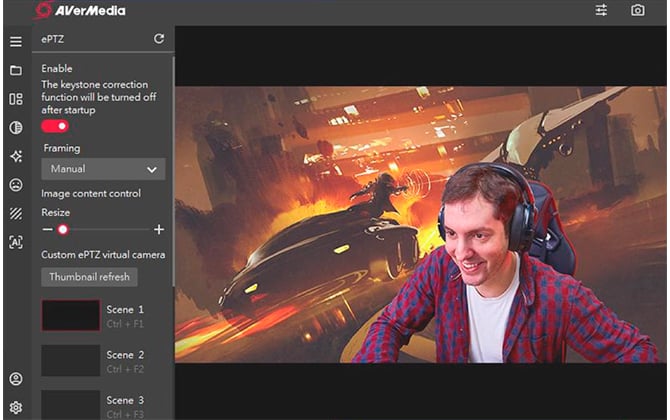Select the Scene 1 thumbnail
This screenshot has width=670, height=420.
click(71, 315)
